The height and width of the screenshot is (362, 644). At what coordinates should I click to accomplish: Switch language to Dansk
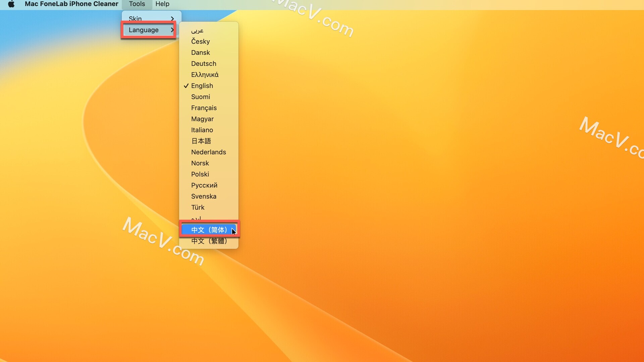pyautogui.click(x=209, y=53)
